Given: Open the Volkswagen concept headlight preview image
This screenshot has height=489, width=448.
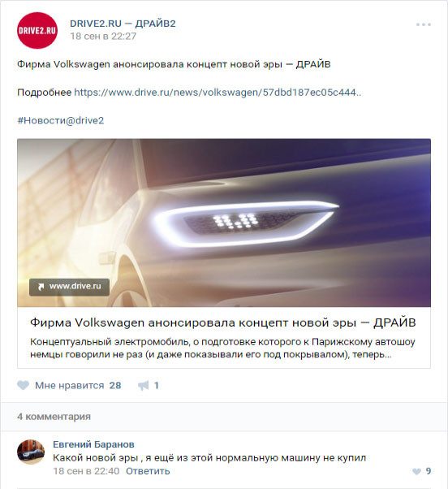Looking at the screenshot, I should (224, 223).
